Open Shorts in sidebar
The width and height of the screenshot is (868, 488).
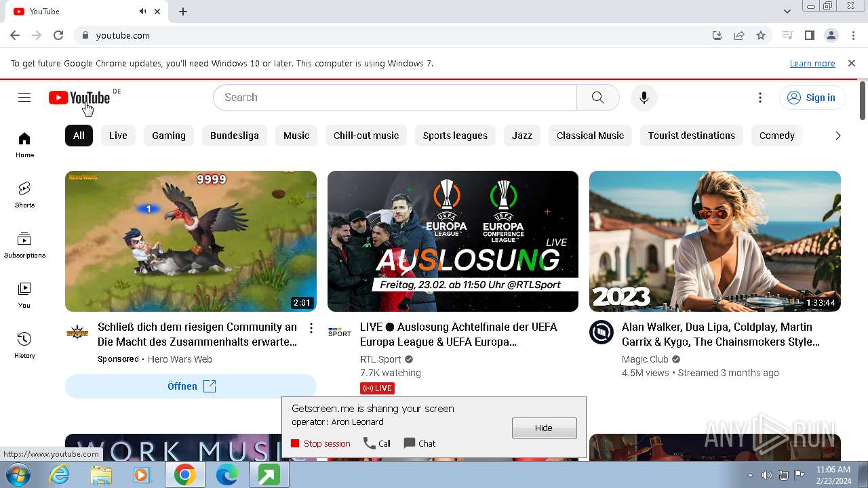pos(24,195)
